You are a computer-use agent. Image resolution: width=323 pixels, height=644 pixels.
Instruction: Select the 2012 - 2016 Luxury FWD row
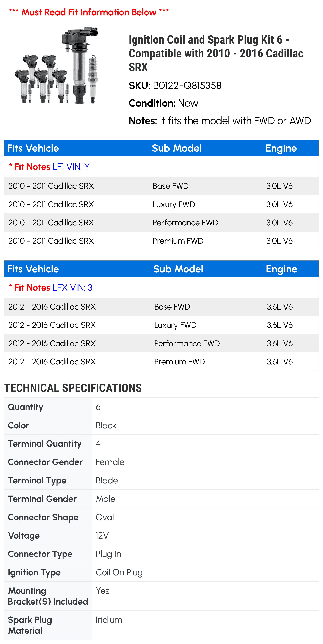pos(161,325)
